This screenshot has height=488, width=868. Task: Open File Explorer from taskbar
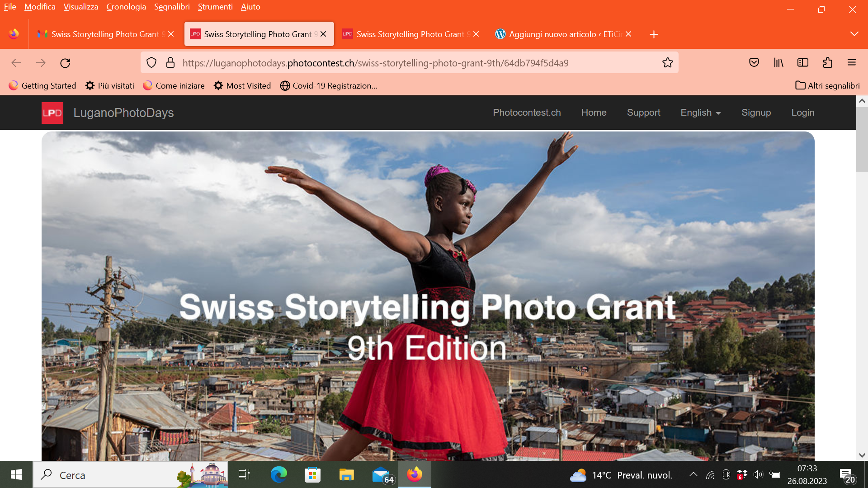(347, 475)
